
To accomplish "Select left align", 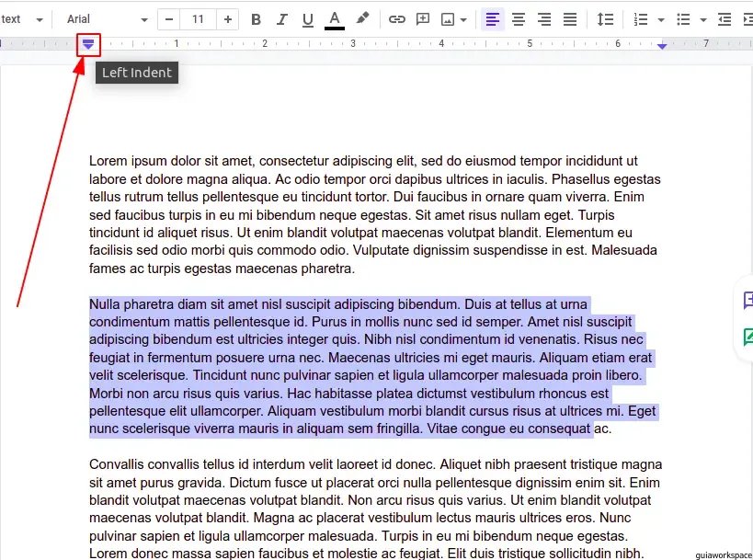I will tap(493, 19).
